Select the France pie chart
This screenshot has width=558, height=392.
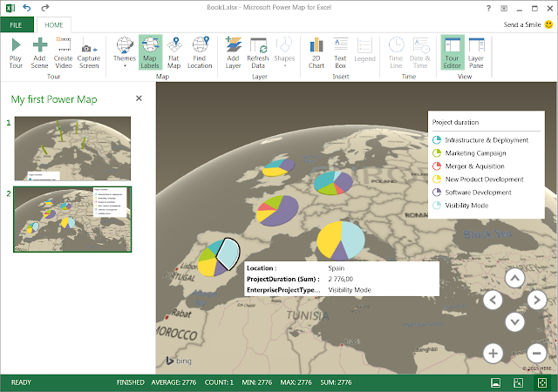click(x=277, y=210)
